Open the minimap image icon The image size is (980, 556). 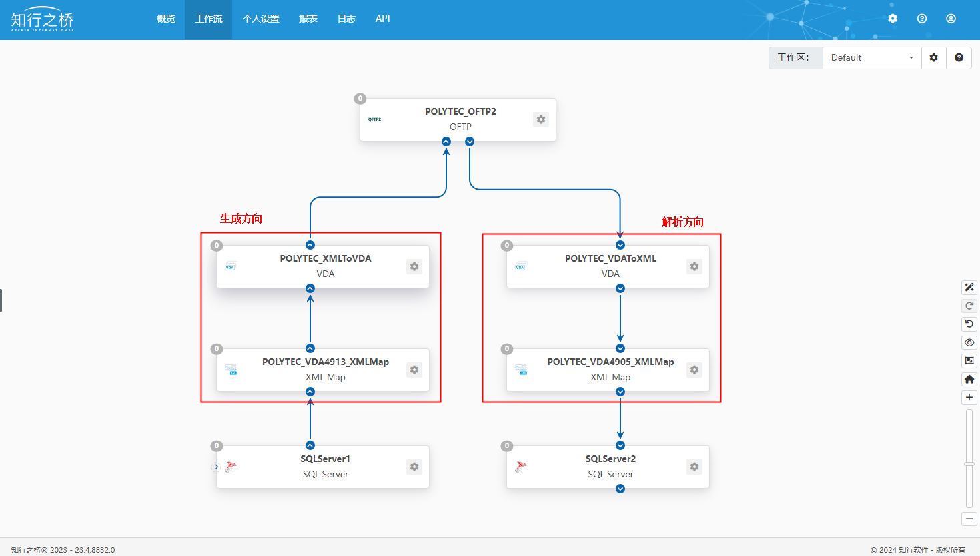coord(969,360)
